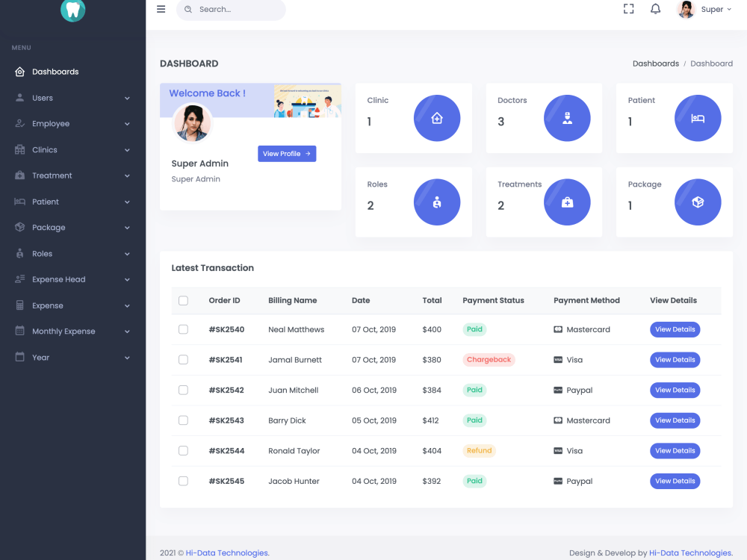
Task: Open the Super user dropdown arrow
Action: [729, 10]
